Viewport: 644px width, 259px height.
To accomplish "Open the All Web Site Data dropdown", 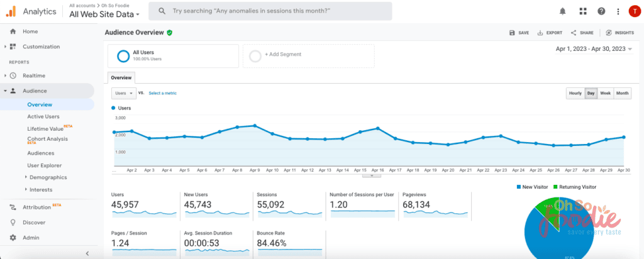I will click(104, 14).
